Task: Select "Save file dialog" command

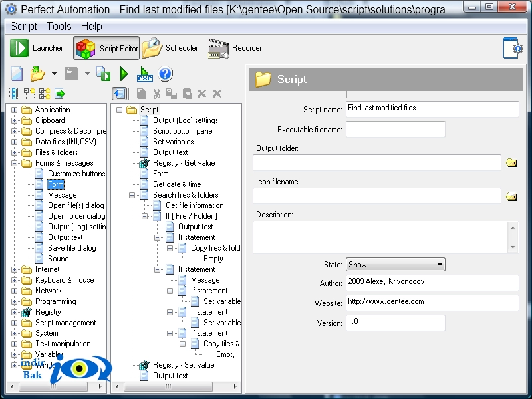Action: [72, 248]
